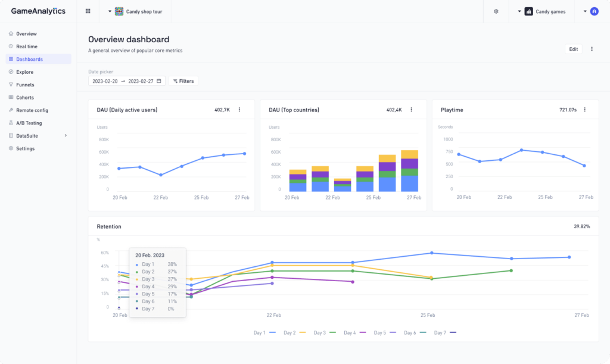Click the start date field showing 2023-02-20

106,81
